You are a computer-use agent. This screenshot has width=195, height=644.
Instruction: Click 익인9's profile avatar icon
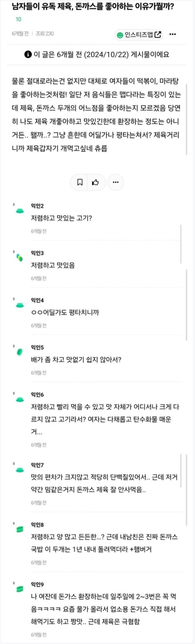[x=20, y=589]
